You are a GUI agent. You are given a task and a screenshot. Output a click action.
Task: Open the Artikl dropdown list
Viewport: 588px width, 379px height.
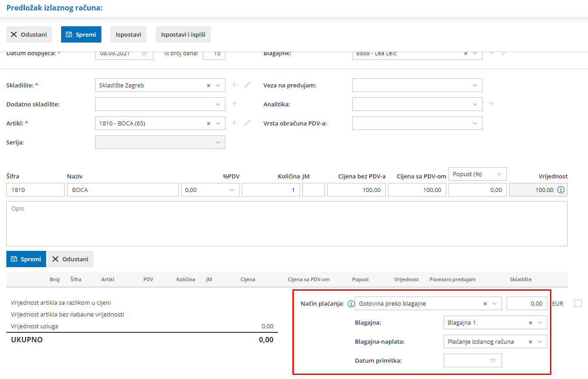pos(218,123)
